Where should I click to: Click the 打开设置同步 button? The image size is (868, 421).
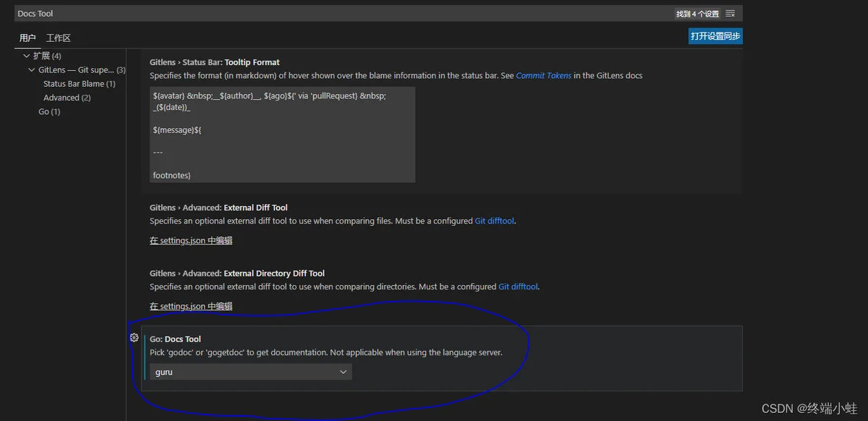tap(715, 36)
